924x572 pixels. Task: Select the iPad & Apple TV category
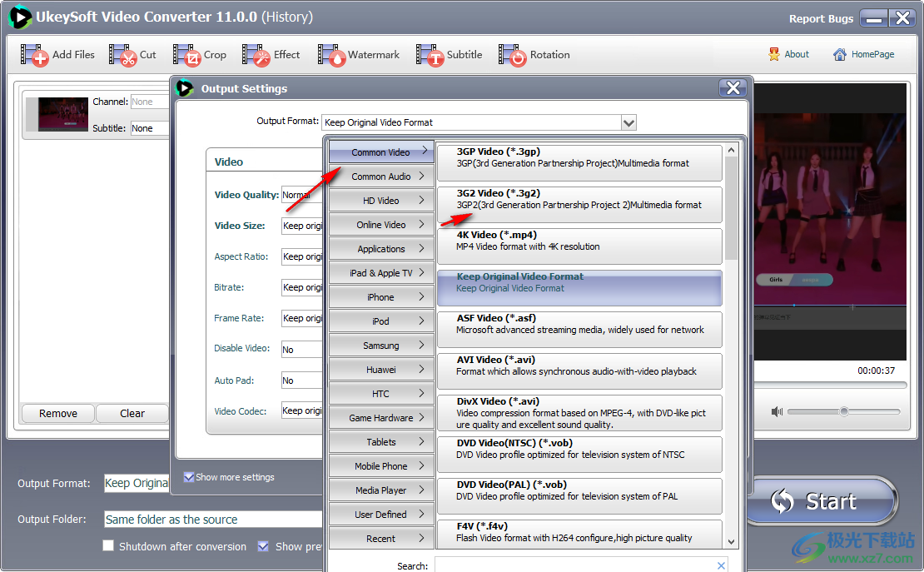(x=381, y=272)
